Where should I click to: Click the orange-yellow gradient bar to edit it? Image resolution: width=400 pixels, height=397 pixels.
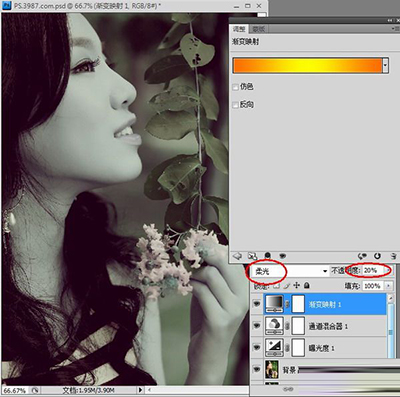307,65
